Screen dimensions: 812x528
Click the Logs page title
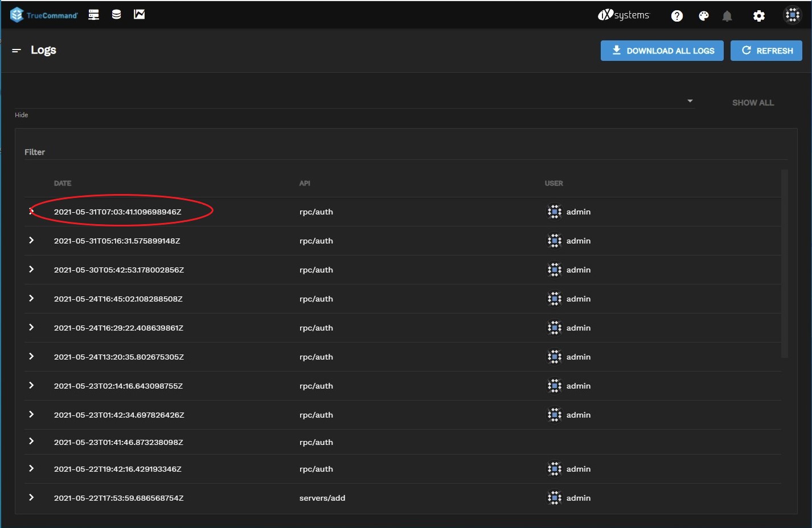point(43,50)
